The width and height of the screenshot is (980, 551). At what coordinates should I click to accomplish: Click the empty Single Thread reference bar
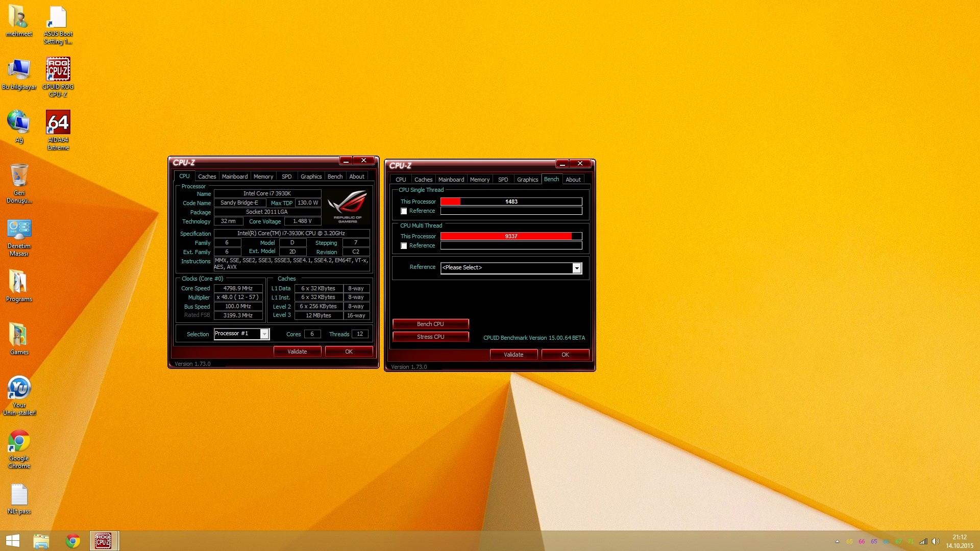coord(511,211)
